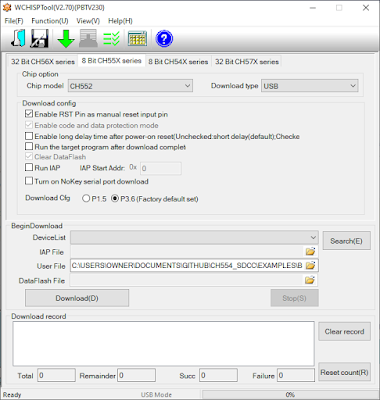
Task: Open the File(F) menu
Action: pyautogui.click(x=14, y=21)
